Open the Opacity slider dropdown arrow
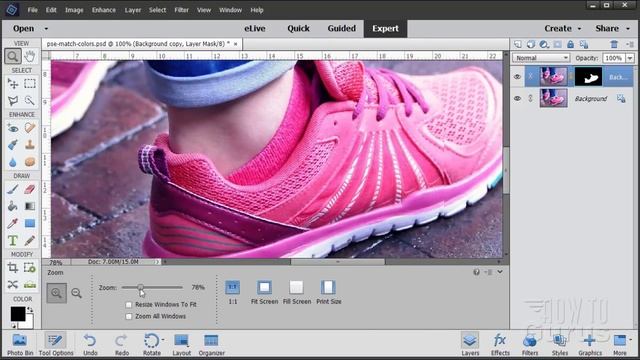Screen dimensions: 640x360 [630, 58]
